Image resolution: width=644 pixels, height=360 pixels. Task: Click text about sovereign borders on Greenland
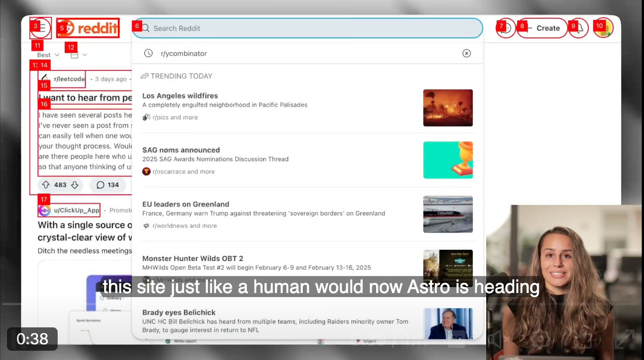(264, 213)
